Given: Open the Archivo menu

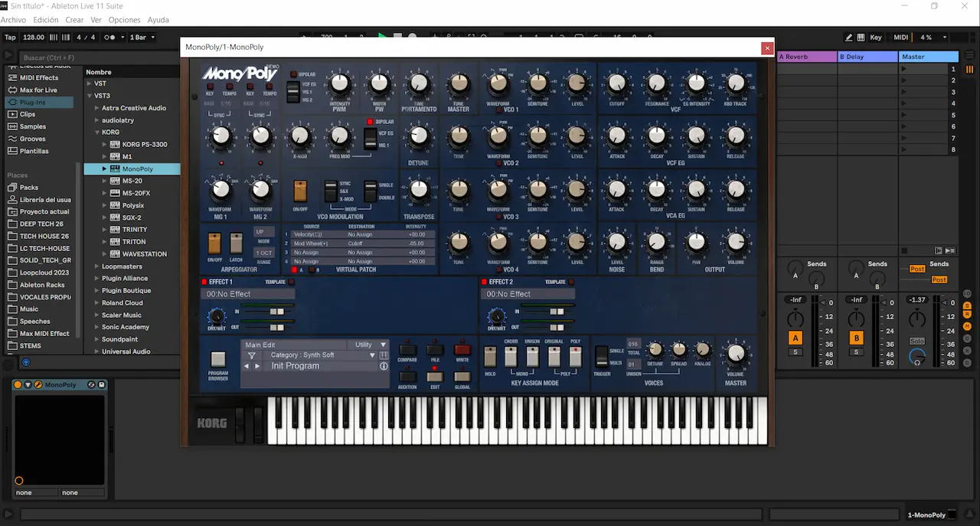Looking at the screenshot, I should (13, 20).
